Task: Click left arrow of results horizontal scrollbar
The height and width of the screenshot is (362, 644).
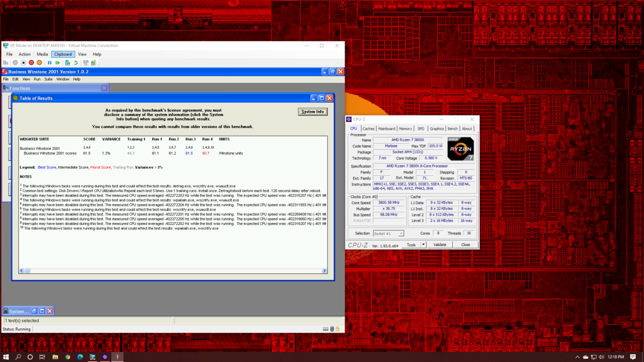Action: (x=21, y=271)
